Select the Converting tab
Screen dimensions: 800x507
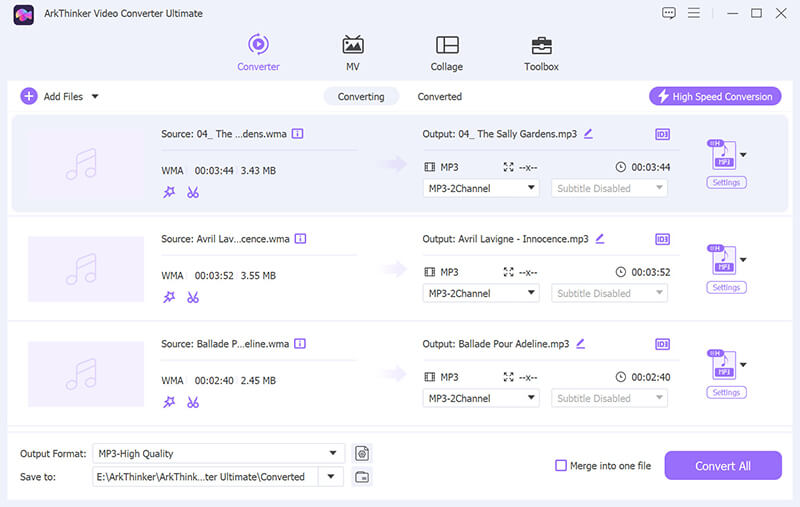tap(361, 96)
